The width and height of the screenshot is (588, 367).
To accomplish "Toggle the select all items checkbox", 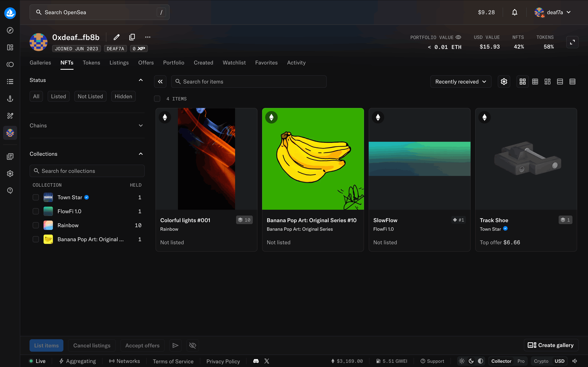I will coord(157,99).
